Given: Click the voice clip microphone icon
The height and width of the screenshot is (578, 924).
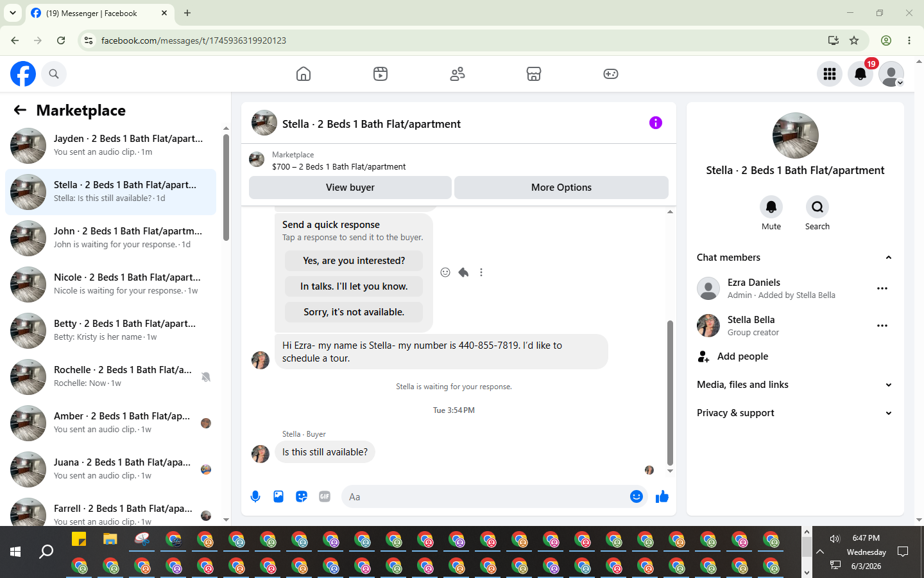Looking at the screenshot, I should pyautogui.click(x=255, y=496).
